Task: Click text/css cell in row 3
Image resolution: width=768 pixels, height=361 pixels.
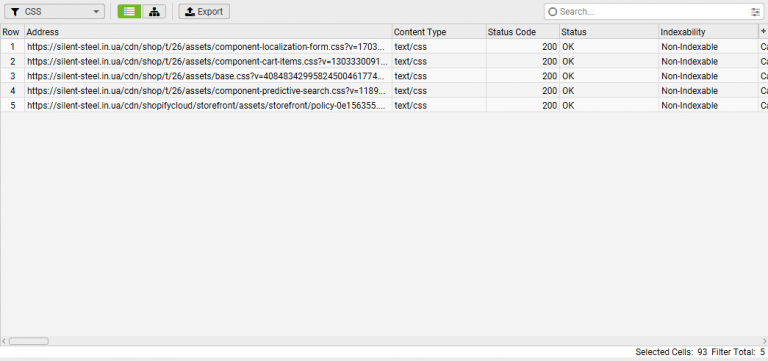Action: click(x=439, y=76)
